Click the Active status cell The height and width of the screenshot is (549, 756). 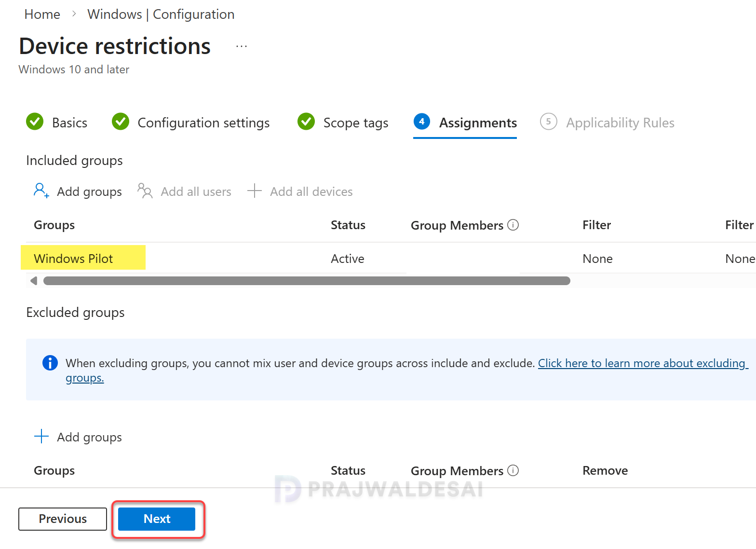pyautogui.click(x=348, y=259)
